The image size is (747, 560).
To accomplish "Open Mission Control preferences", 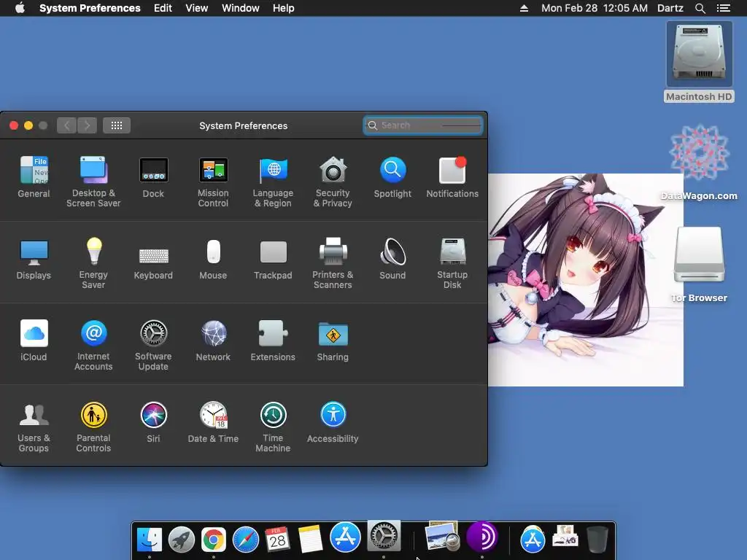I will click(x=213, y=182).
